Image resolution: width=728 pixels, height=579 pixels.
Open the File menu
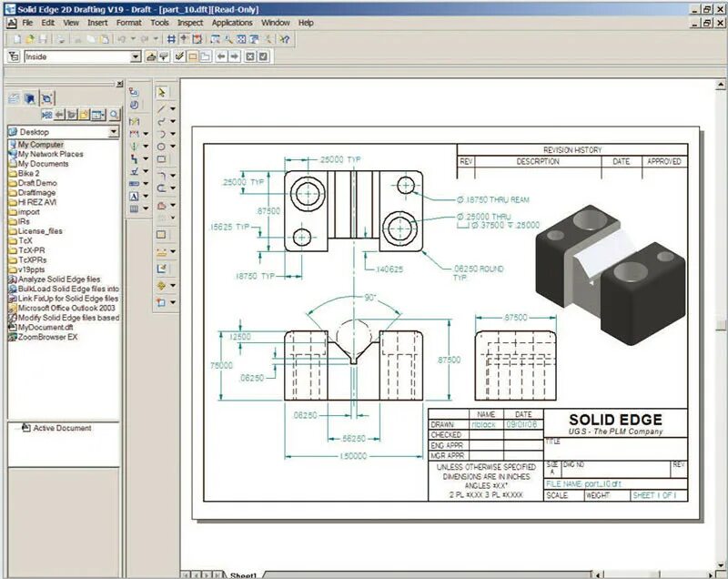click(x=27, y=23)
